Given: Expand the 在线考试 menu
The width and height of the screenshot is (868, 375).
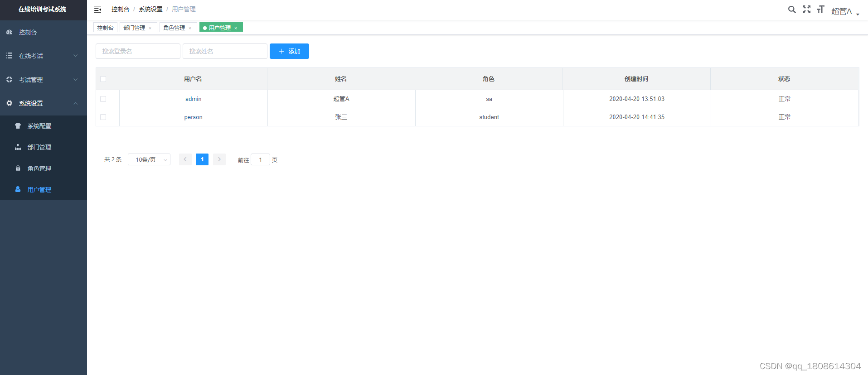Looking at the screenshot, I should click(44, 56).
